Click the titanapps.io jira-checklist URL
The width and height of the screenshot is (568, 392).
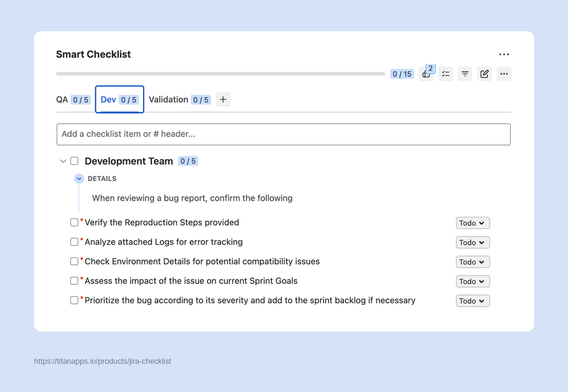click(103, 362)
